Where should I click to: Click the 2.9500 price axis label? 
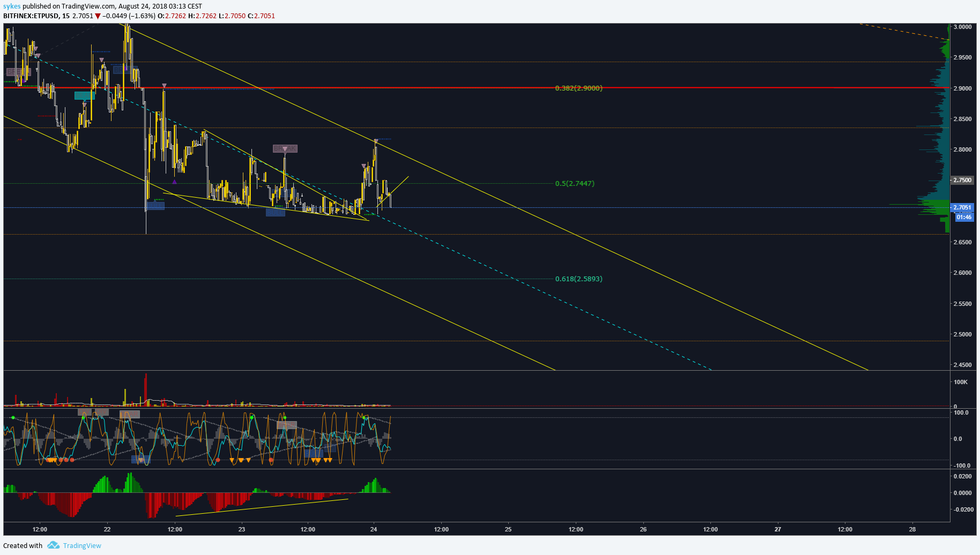962,57
